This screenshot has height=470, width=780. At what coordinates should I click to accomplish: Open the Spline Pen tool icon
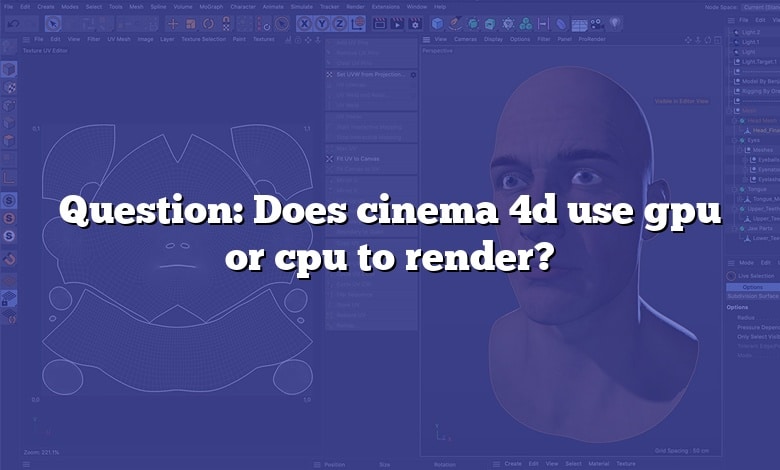point(455,23)
